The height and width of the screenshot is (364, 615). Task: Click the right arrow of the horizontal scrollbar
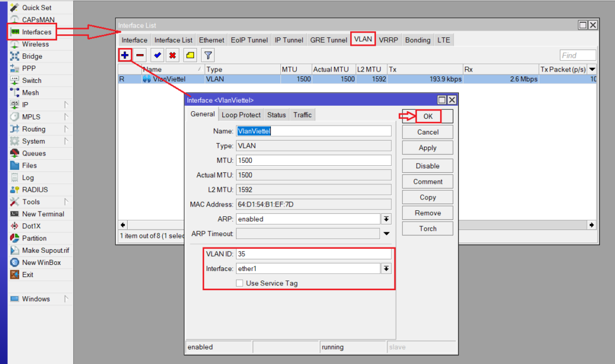coord(592,225)
